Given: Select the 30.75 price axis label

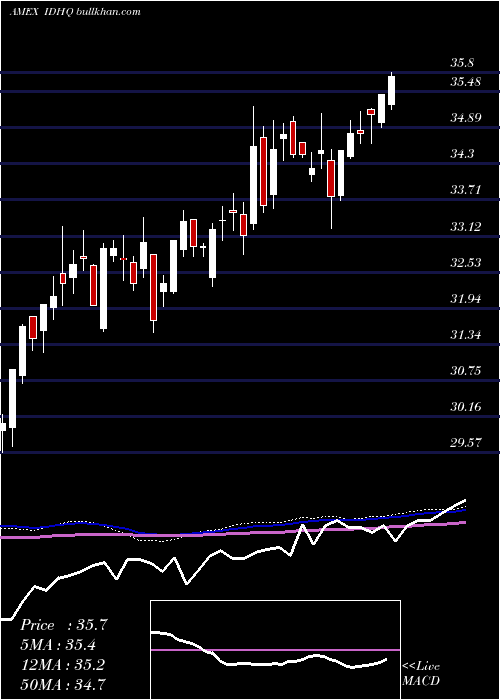Looking at the screenshot, I should click(x=465, y=371).
